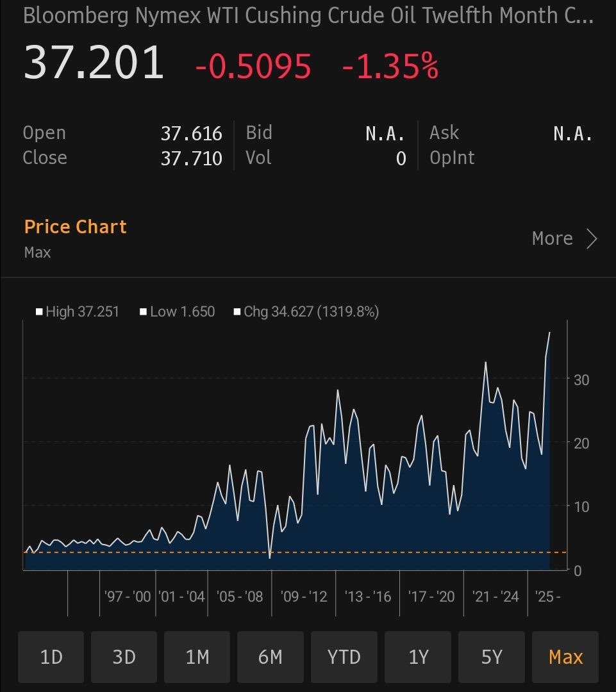This screenshot has height=692, width=616.
Task: Click the '09 - '12 axis label
Action: coord(304,597)
